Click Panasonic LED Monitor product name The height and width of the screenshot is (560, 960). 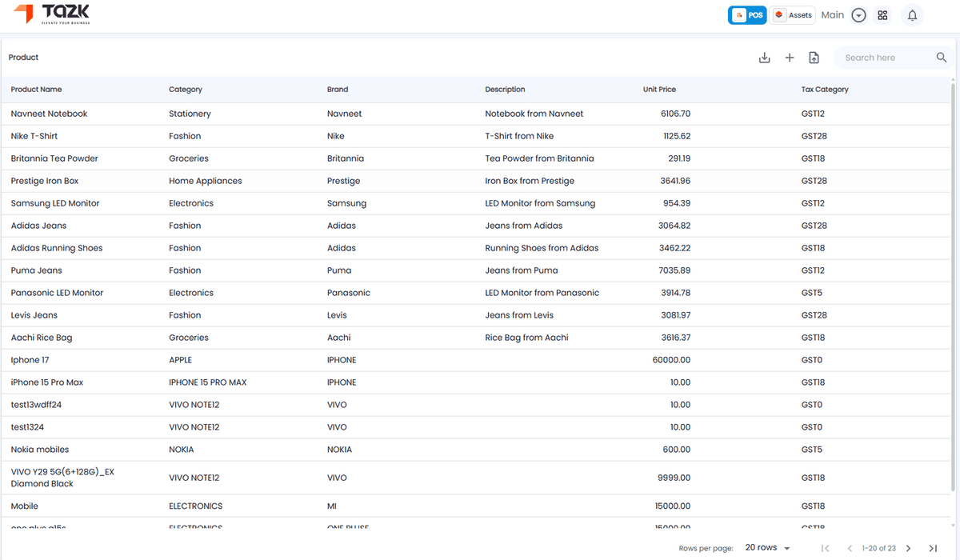point(57,293)
